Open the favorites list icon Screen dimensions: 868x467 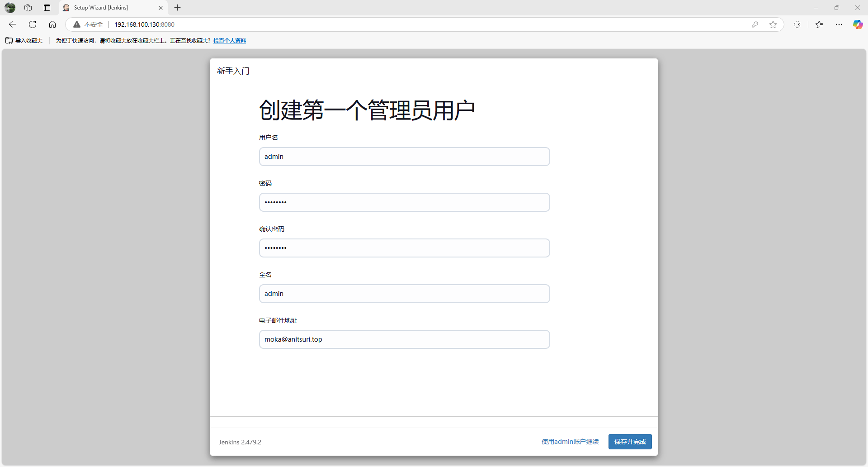[x=819, y=24]
